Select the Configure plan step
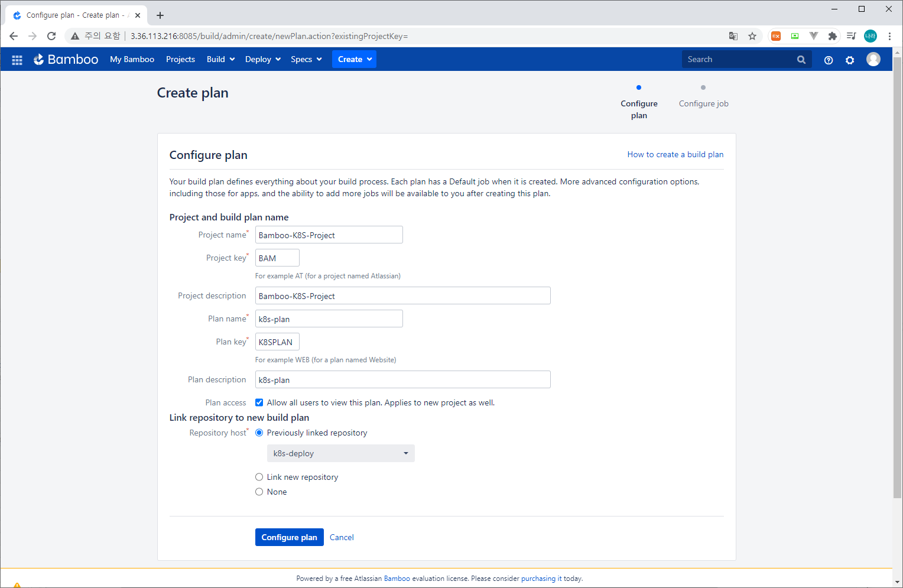The image size is (903, 588). (x=639, y=103)
